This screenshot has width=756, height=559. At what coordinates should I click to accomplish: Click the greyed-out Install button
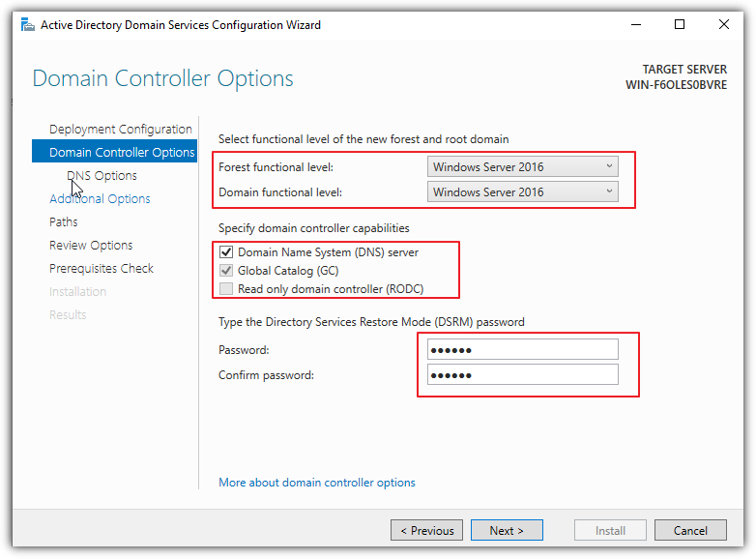point(610,531)
